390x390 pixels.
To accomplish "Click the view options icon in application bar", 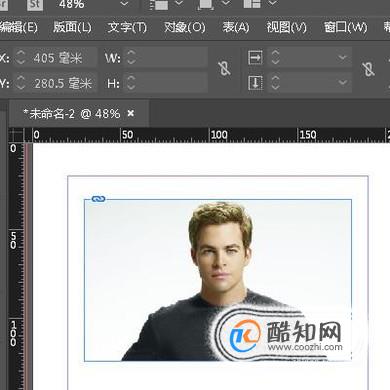I will pos(158,4).
